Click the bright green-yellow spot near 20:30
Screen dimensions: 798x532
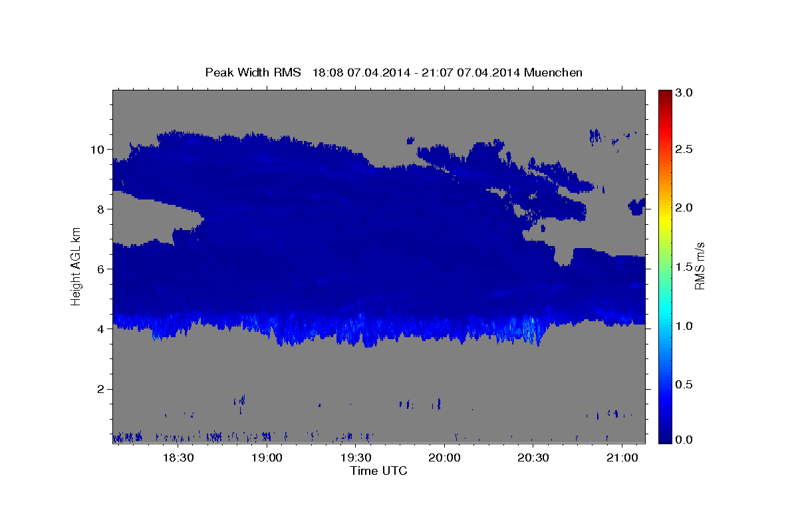coord(532,321)
